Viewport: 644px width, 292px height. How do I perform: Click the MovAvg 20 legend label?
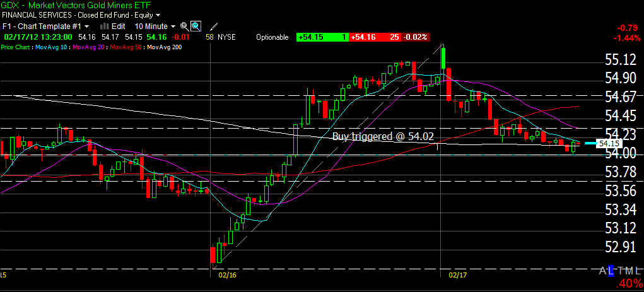click(90, 47)
